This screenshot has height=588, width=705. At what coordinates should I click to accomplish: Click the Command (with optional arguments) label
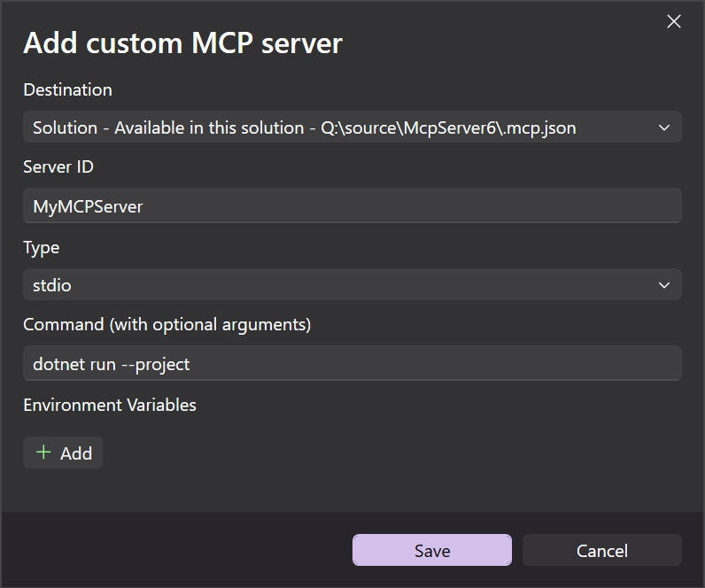tap(167, 324)
